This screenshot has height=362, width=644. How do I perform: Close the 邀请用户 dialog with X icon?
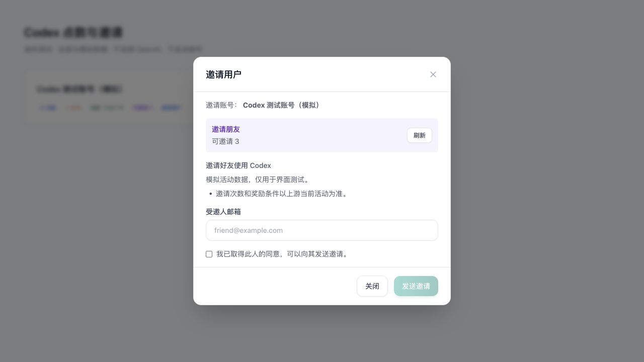(x=433, y=74)
